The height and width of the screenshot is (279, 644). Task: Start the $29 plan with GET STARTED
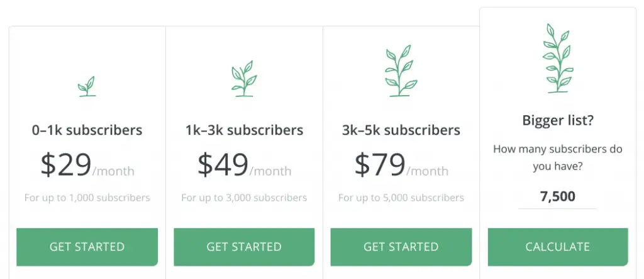click(x=87, y=247)
